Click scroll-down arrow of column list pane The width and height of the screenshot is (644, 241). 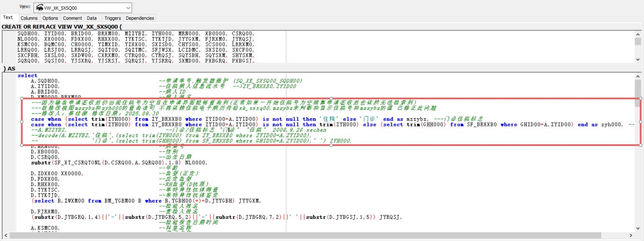[638, 60]
